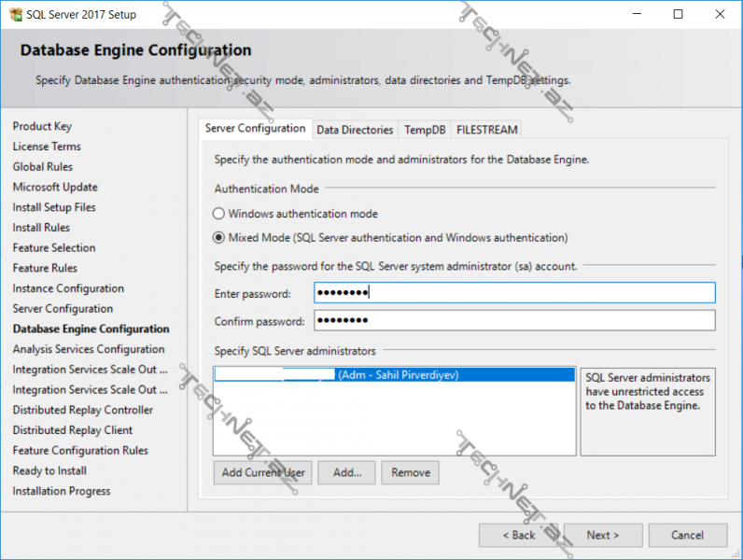The height and width of the screenshot is (560, 743).
Task: Focus the Confirm password field
Action: click(513, 321)
